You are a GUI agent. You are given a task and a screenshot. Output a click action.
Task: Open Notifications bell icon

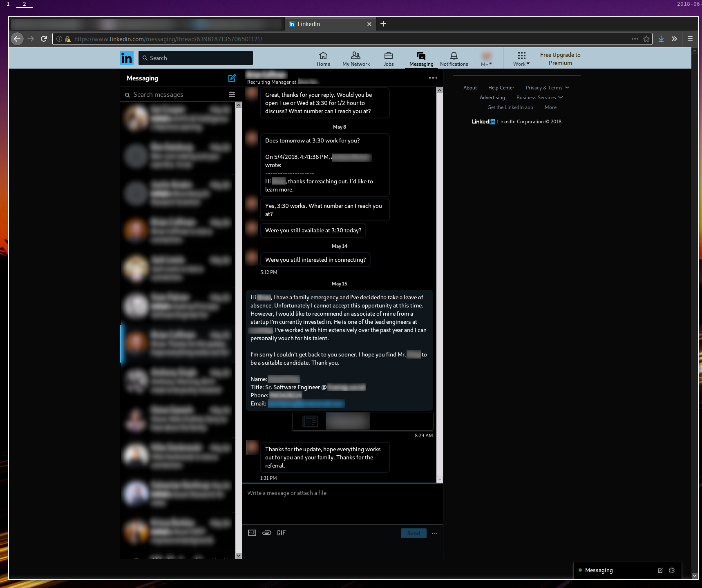(454, 58)
